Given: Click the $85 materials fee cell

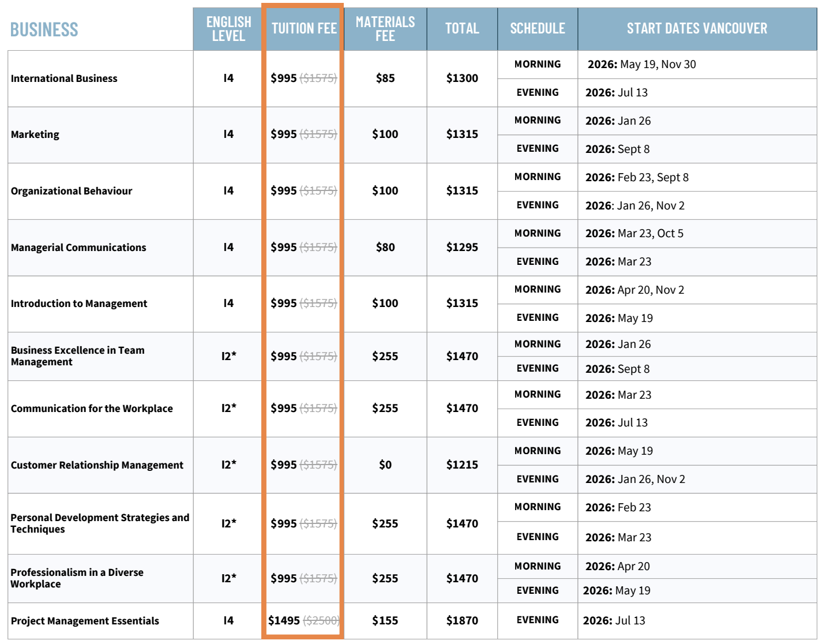Looking at the screenshot, I should pos(385,78).
